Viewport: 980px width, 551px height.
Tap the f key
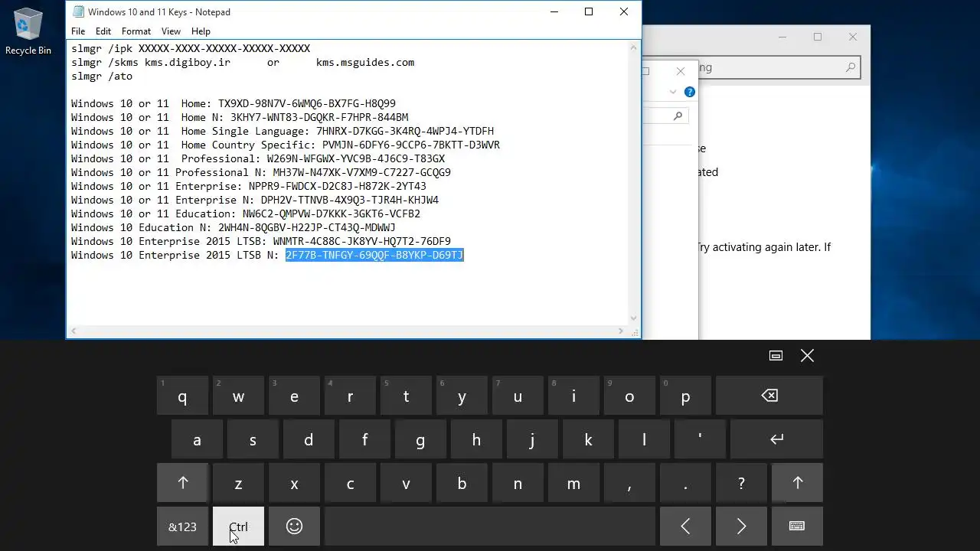(364, 439)
